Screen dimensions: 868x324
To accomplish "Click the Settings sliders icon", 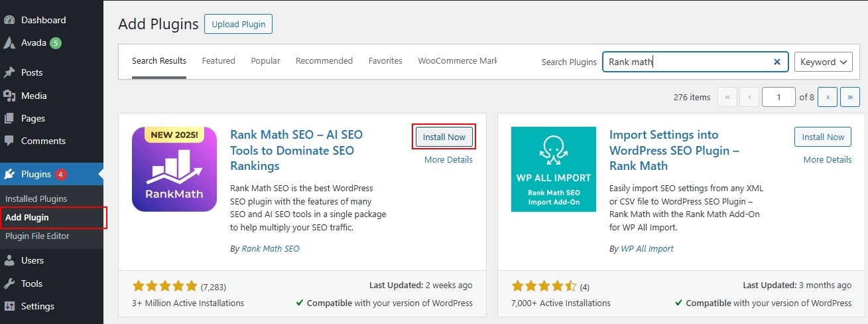I will coord(9,306).
